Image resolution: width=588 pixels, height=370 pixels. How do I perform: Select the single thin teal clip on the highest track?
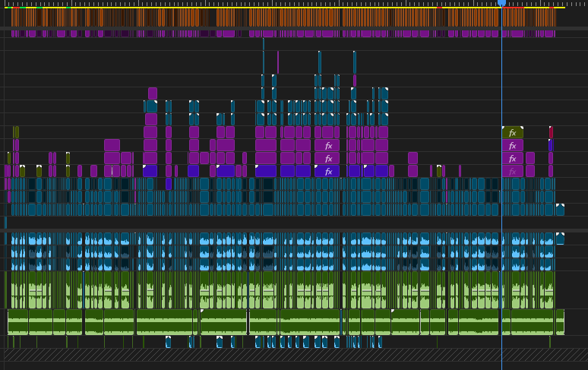[x=264, y=44]
